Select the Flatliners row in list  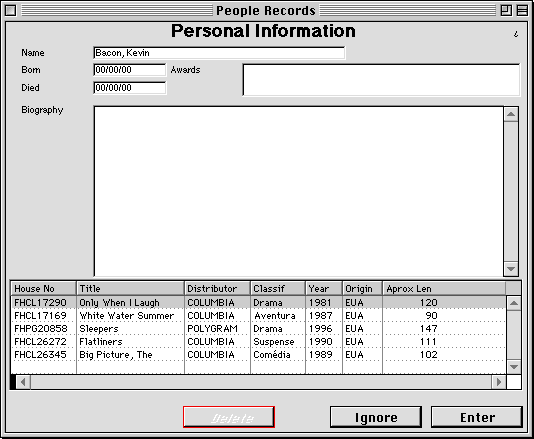259,342
